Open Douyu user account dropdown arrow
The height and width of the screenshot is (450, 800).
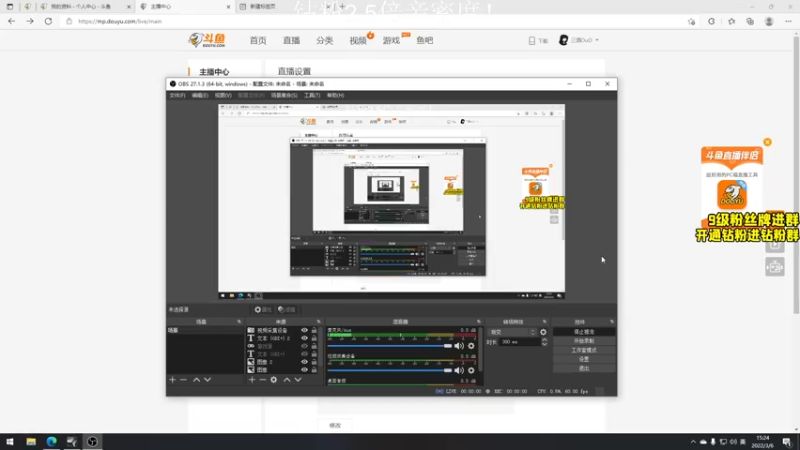click(x=597, y=40)
